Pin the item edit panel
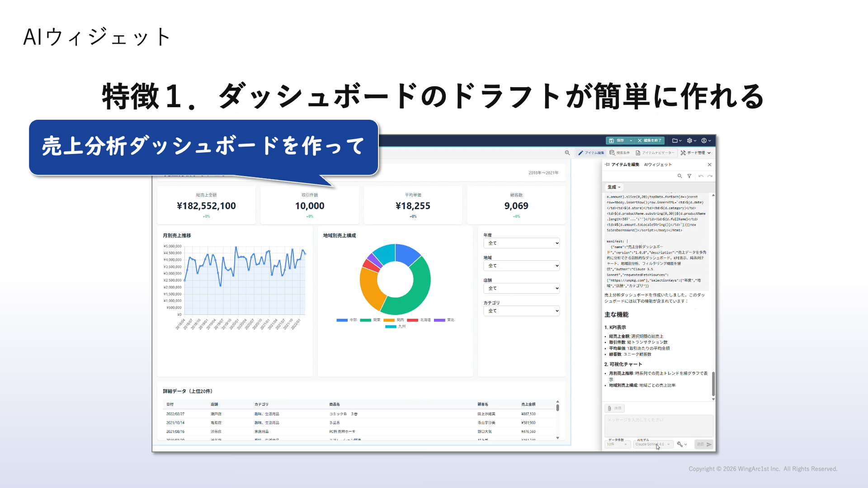Screen dimensions: 868x488 [x=607, y=164]
